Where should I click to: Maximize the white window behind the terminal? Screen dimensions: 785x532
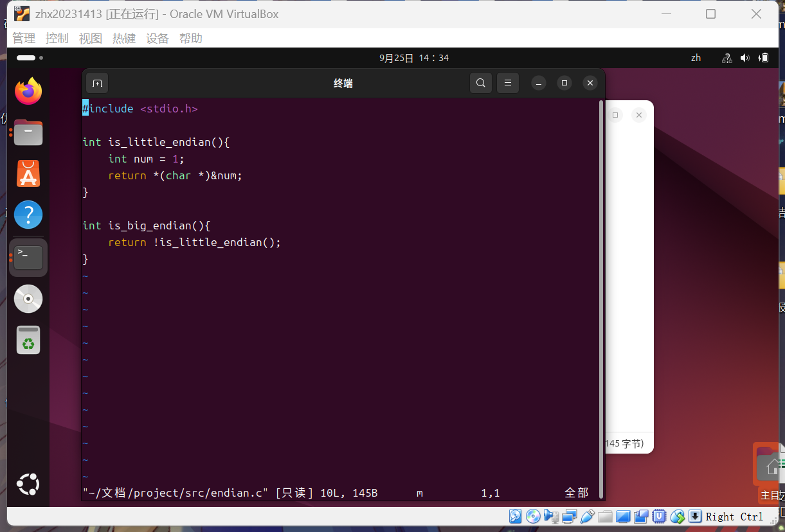coord(615,115)
